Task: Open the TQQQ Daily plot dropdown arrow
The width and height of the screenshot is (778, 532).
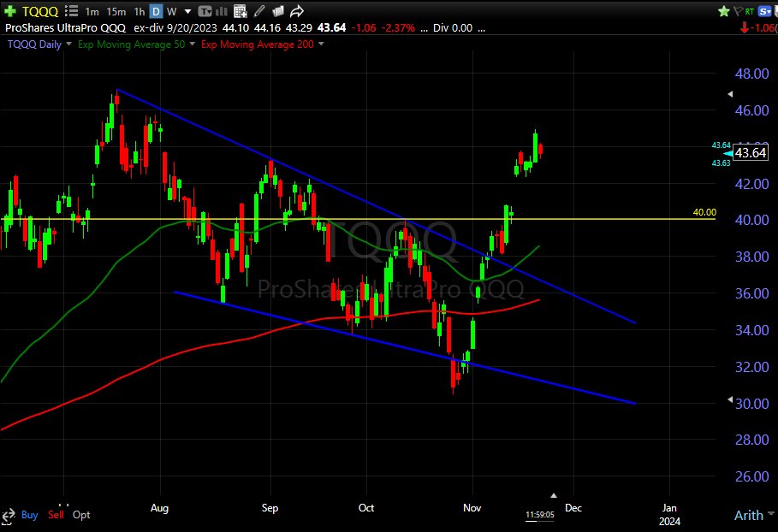Action: (69, 44)
